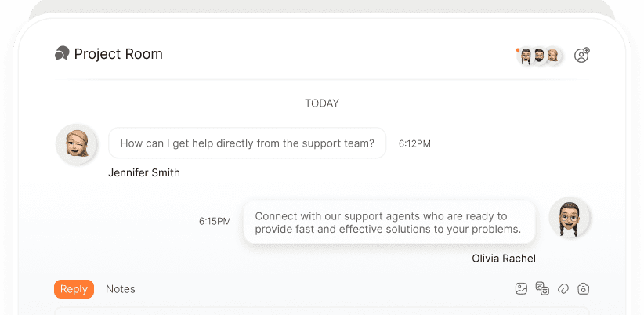Click Olivia Rachel's profile avatar

tap(569, 217)
